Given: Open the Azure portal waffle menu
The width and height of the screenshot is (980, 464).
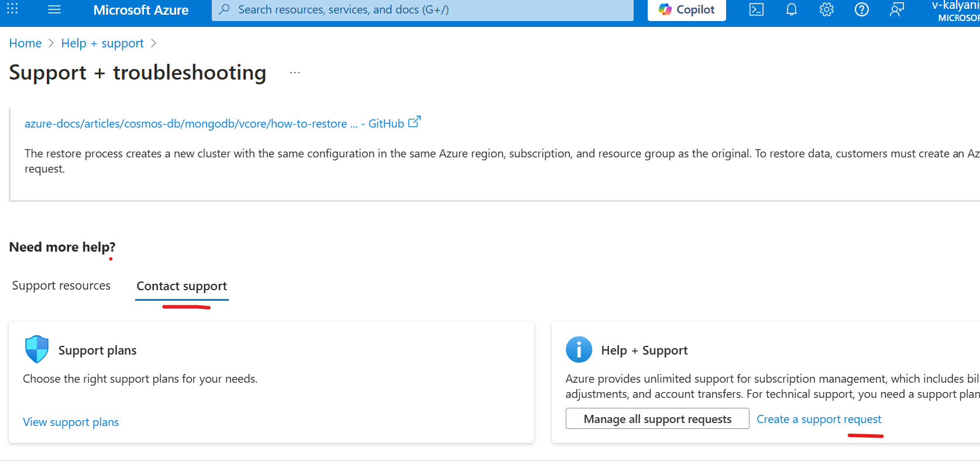Looking at the screenshot, I should coord(12,9).
